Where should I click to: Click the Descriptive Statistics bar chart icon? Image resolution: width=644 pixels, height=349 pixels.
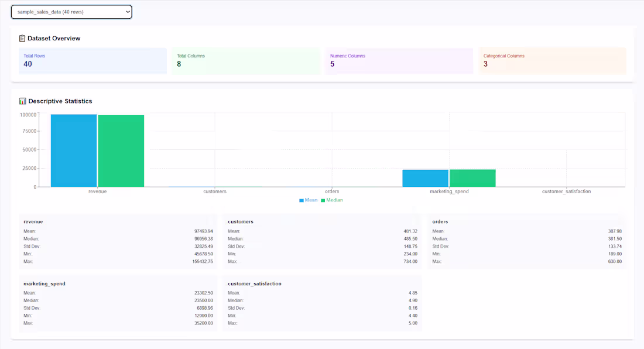[x=23, y=101]
